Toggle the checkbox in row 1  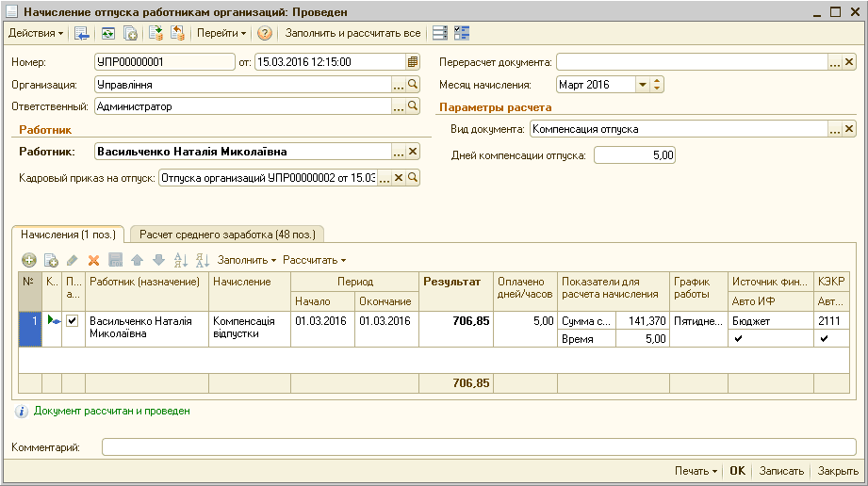[x=73, y=320]
